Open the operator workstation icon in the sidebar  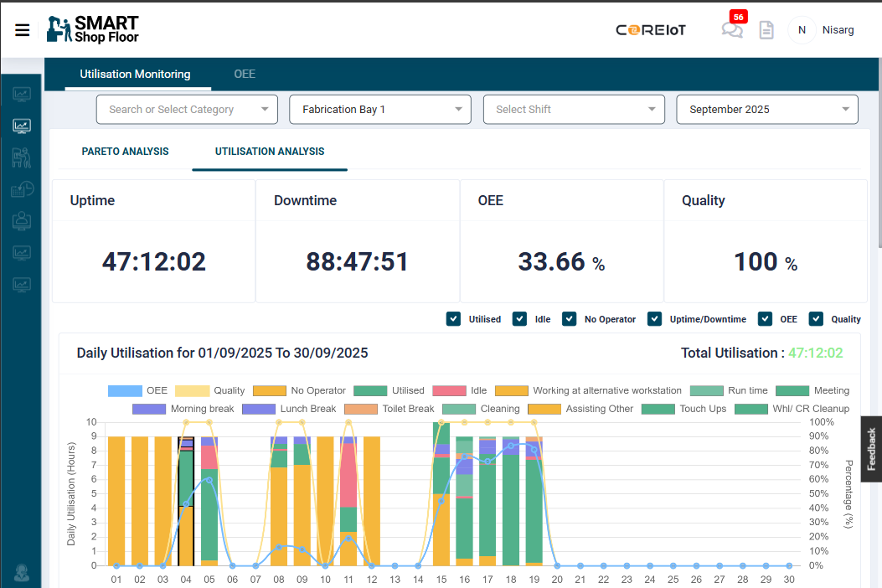click(22, 157)
